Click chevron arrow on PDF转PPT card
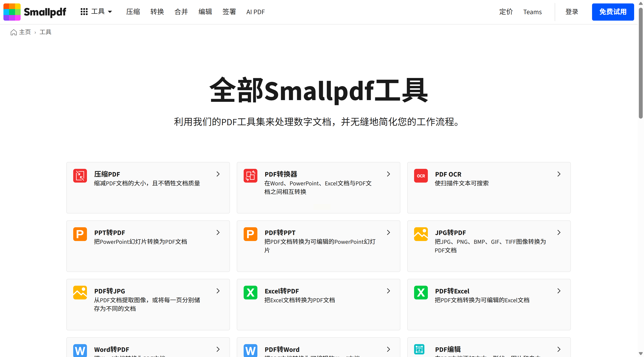Viewport: 644px width, 357px height. [389, 232]
